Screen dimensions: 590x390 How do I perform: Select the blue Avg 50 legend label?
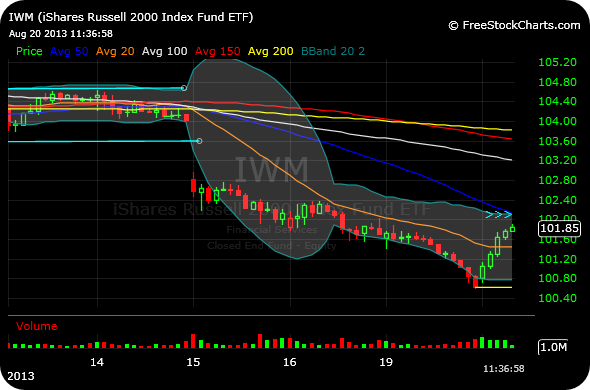click(69, 51)
